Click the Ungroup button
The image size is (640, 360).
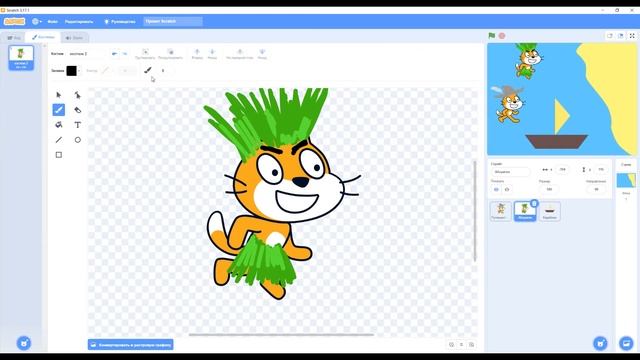click(170, 54)
